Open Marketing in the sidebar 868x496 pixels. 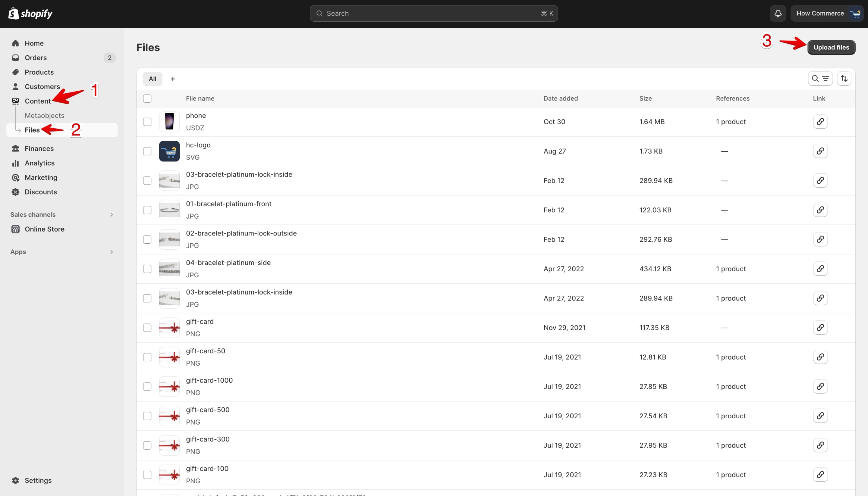pos(41,177)
